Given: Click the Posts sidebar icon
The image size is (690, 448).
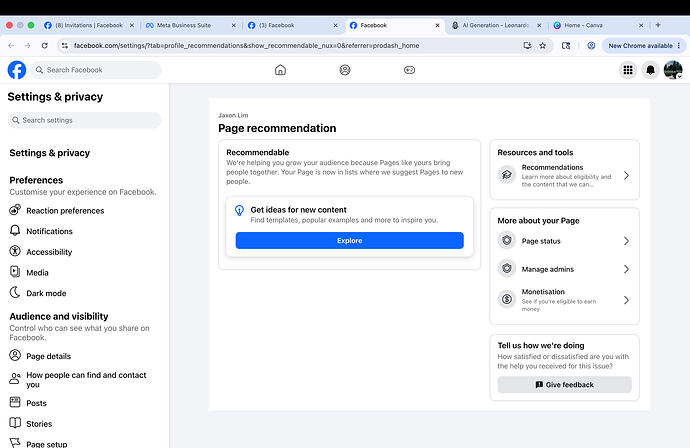Looking at the screenshot, I should coord(15,402).
